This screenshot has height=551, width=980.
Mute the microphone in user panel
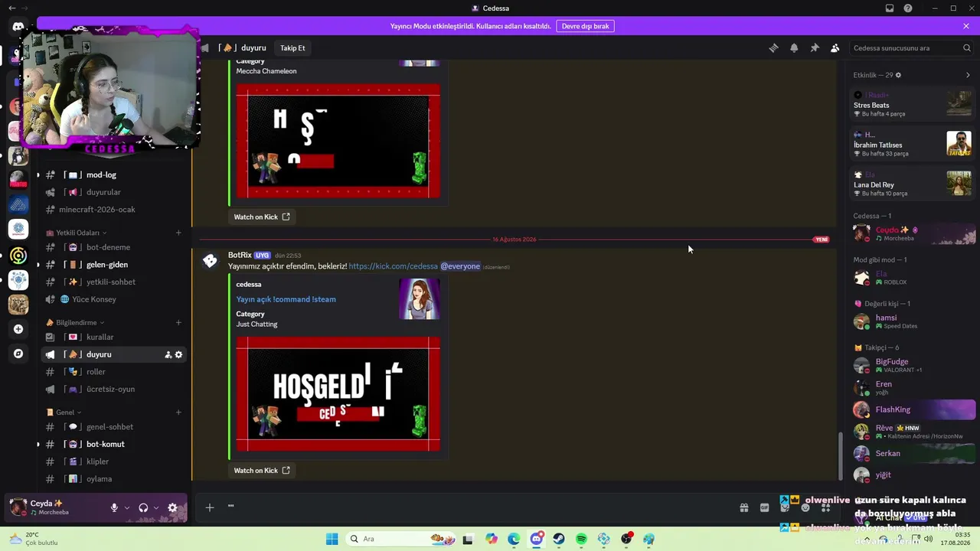point(114,507)
